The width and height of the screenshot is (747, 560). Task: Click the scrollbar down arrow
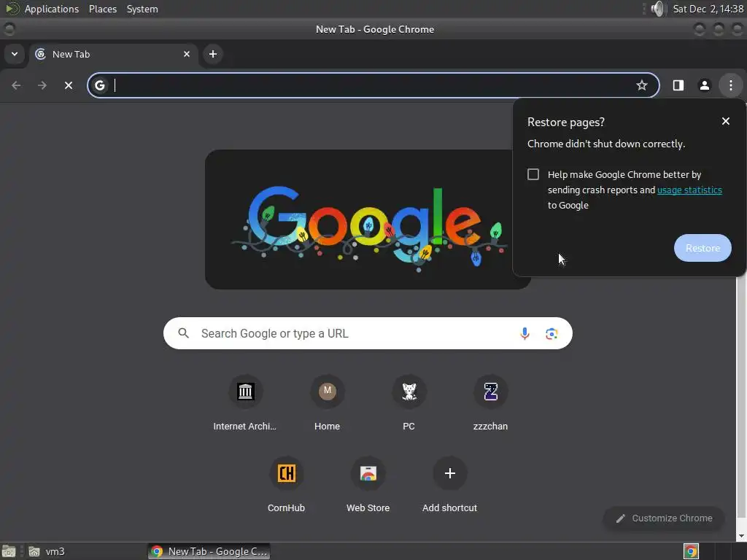pos(741,537)
